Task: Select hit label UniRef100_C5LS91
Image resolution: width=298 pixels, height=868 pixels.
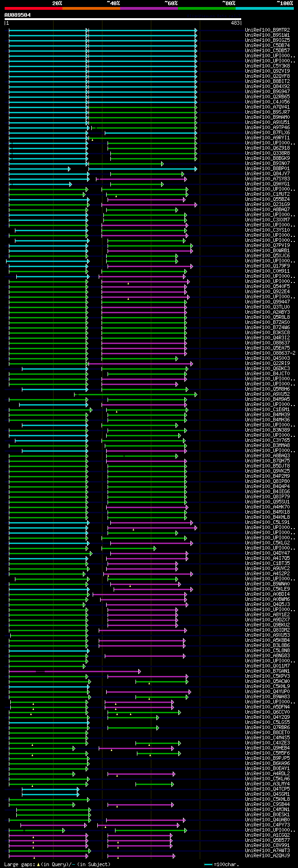Action: [267, 523]
